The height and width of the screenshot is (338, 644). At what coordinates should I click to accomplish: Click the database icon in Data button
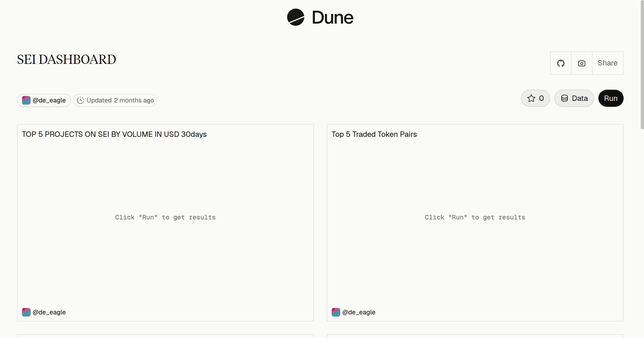click(565, 98)
